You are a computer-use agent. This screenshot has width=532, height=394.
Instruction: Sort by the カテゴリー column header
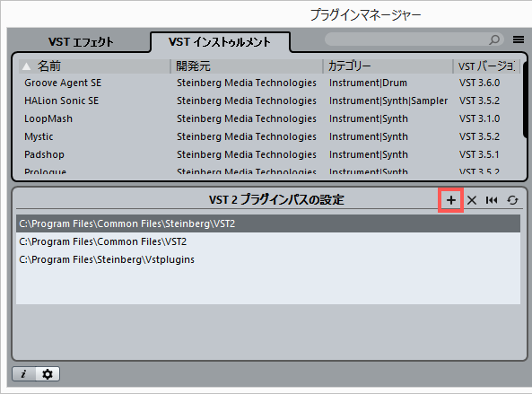click(x=388, y=66)
